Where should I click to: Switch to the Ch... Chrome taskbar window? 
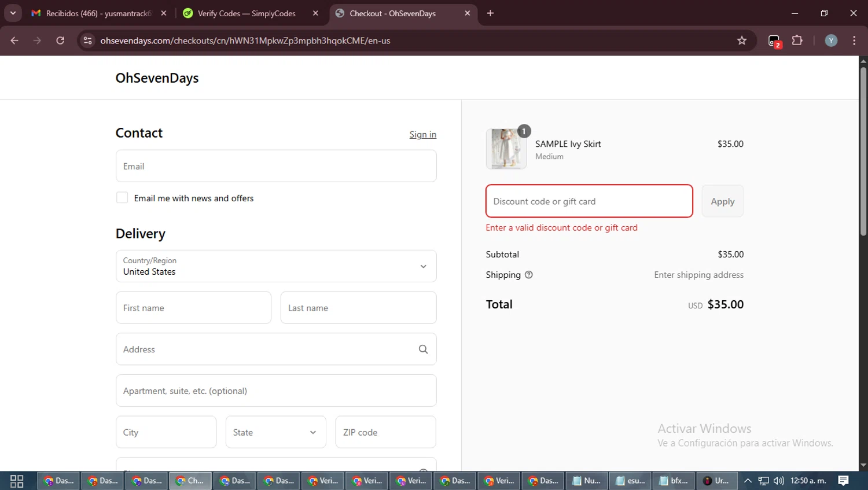pyautogui.click(x=190, y=481)
